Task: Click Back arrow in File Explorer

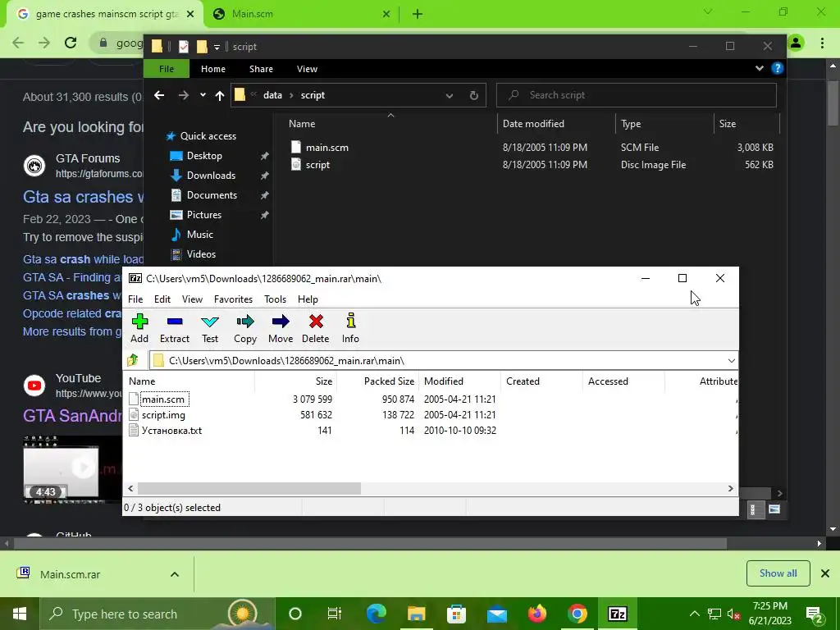Action: point(158,95)
